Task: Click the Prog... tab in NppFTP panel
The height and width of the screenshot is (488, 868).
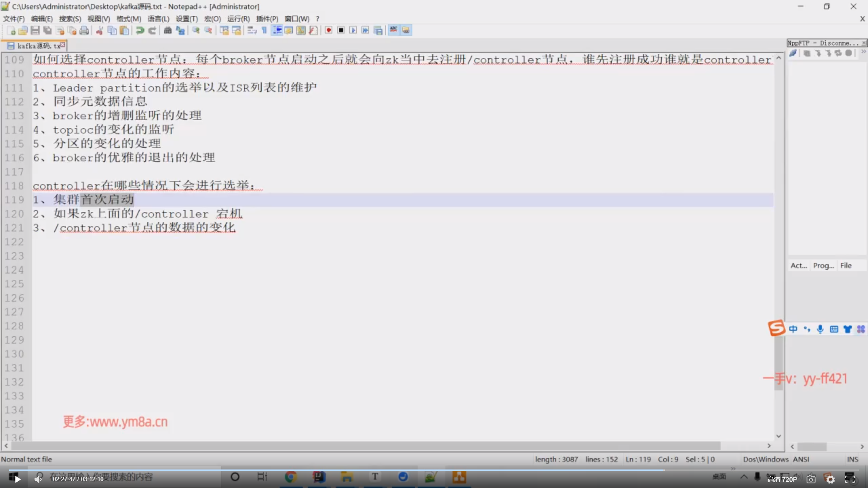Action: pyautogui.click(x=823, y=266)
